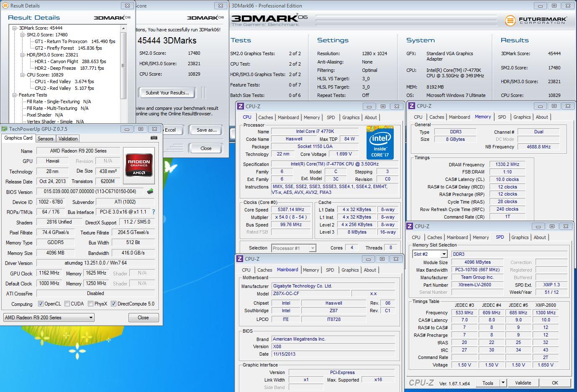This screenshot has height=392, width=577.
Task: Click Close in the 3DMark score dialog
Action: pos(206,148)
